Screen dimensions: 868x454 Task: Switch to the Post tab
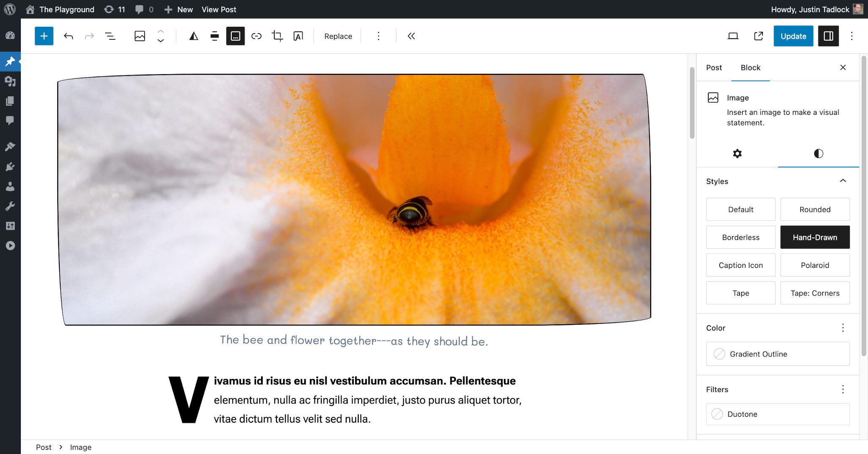(714, 67)
